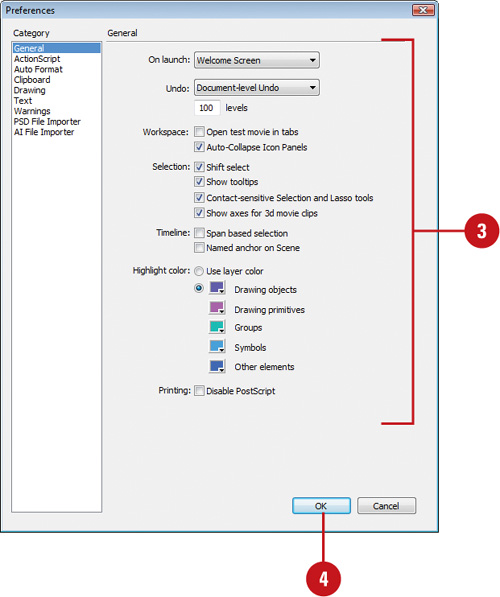Open the Other elements color swatch
The width and height of the screenshot is (500, 597).
pyautogui.click(x=217, y=366)
